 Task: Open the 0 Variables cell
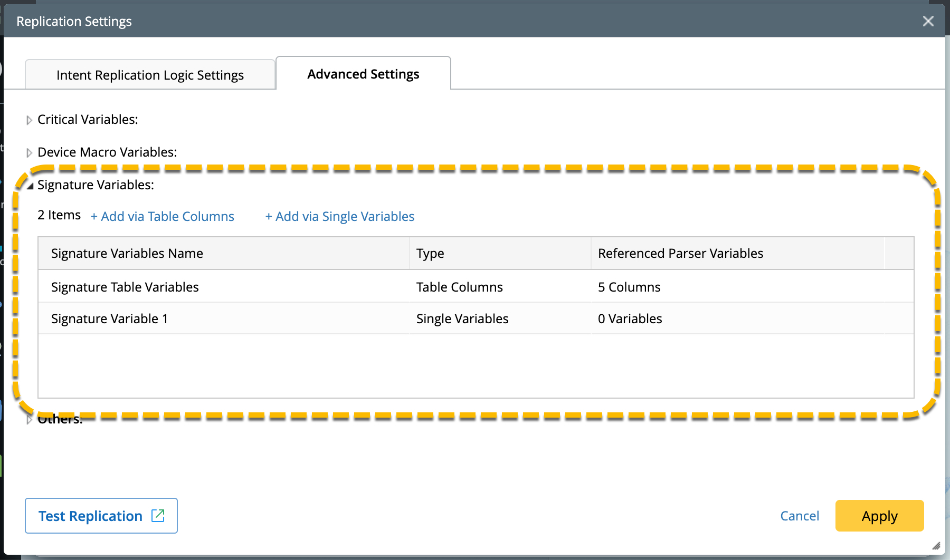coord(630,318)
